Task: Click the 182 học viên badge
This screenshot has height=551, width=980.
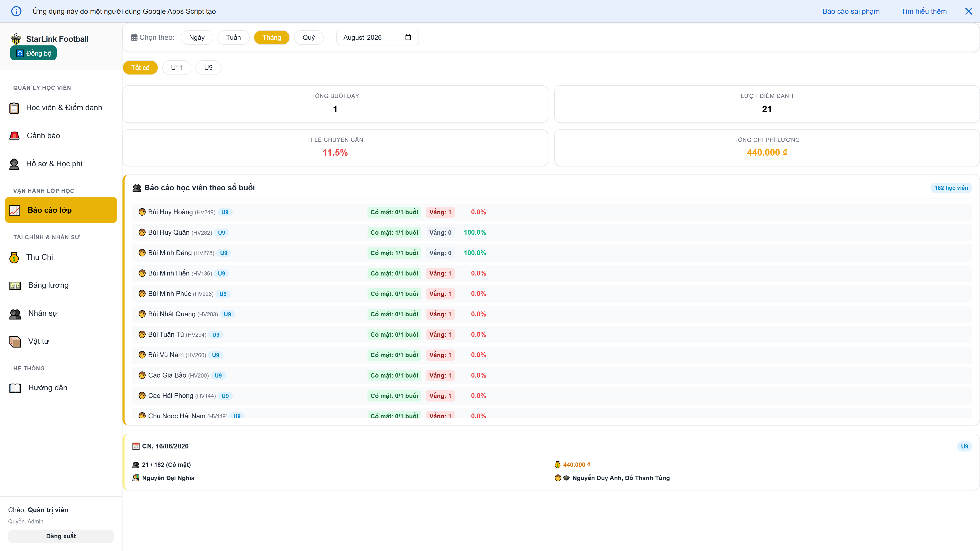Action: coord(951,188)
